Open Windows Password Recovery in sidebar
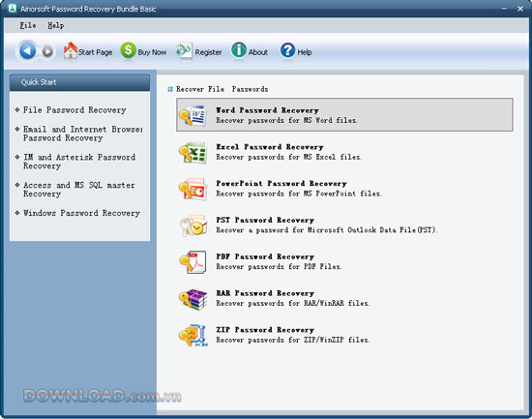The image size is (532, 419). point(81,213)
